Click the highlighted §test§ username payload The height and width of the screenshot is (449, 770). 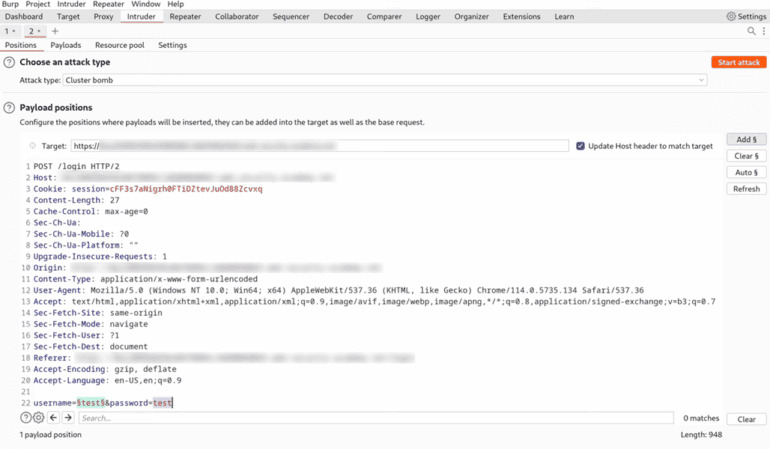click(91, 403)
